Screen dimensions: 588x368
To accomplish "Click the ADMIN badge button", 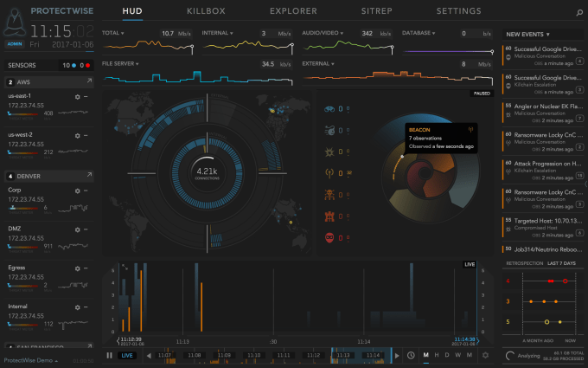I will point(15,44).
